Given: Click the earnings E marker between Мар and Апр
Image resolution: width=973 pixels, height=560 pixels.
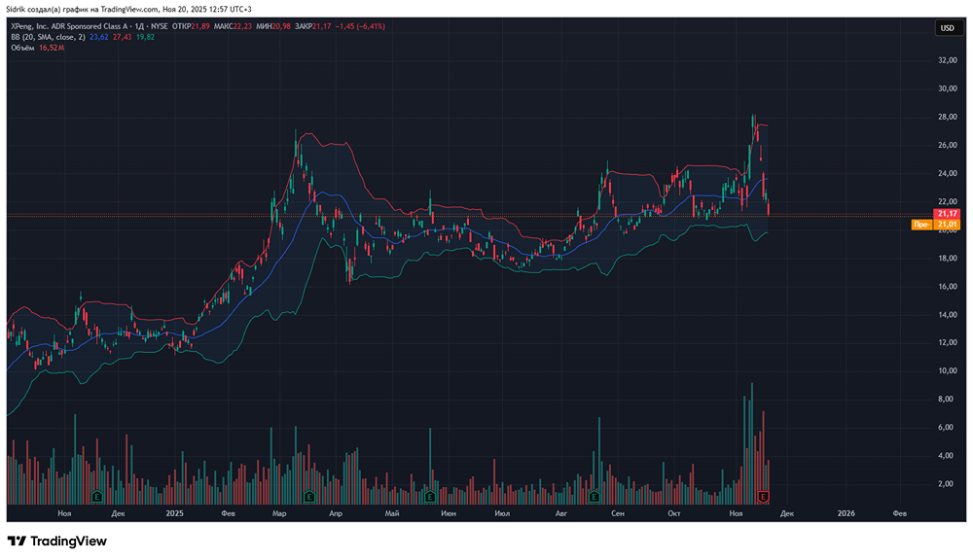Looking at the screenshot, I should tap(309, 497).
